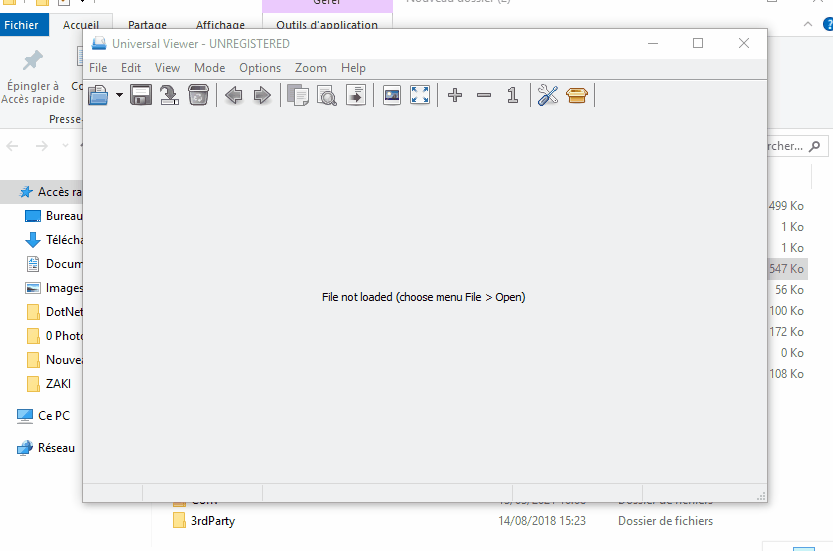The image size is (833, 551).
Task: Click the Universal Viewer resize grip
Action: pos(761,496)
